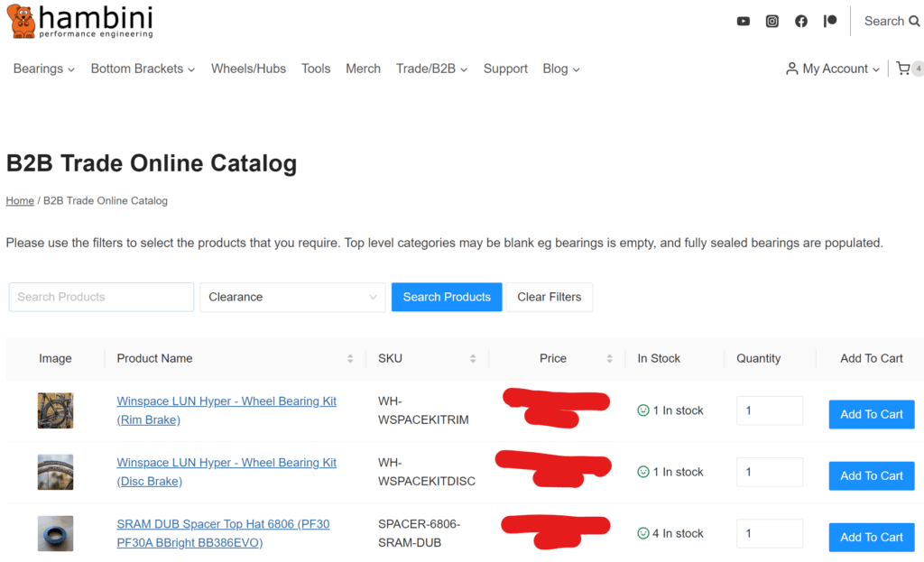Visit the Facebook page icon
The height and width of the screenshot is (562, 924).
(800, 22)
